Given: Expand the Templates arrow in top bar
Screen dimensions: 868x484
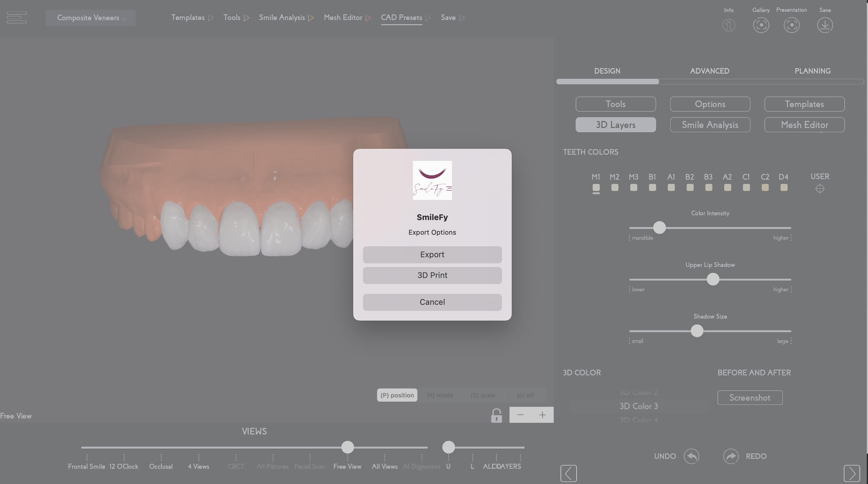Looking at the screenshot, I should pyautogui.click(x=211, y=18).
